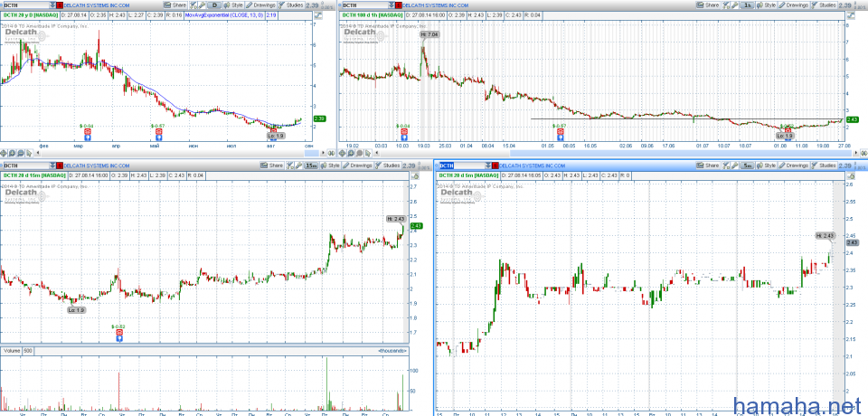Click symbol input field of 15m chart
The width and height of the screenshot is (868, 416).
[x=26, y=165]
